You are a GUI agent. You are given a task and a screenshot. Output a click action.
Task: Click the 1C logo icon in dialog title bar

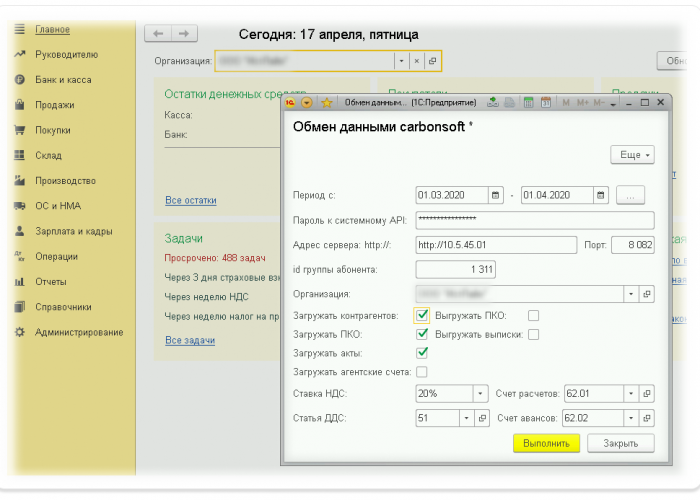pyautogui.click(x=290, y=103)
